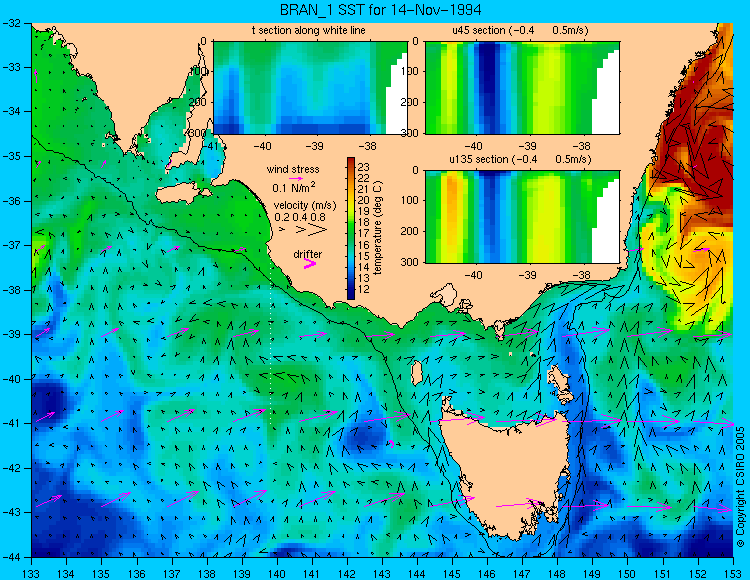This screenshot has width=750, height=580.
Task: Click the 't section along white line' heading
Action: [309, 30]
